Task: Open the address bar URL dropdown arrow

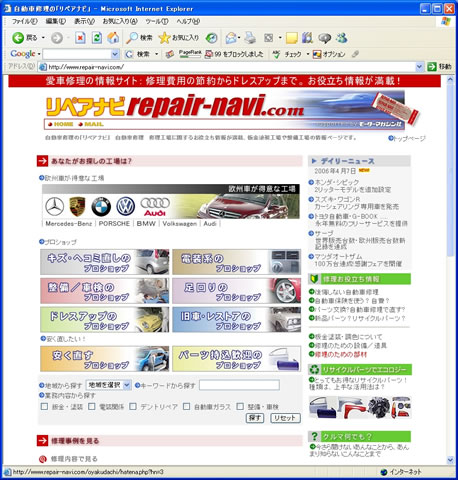Action: (419, 67)
